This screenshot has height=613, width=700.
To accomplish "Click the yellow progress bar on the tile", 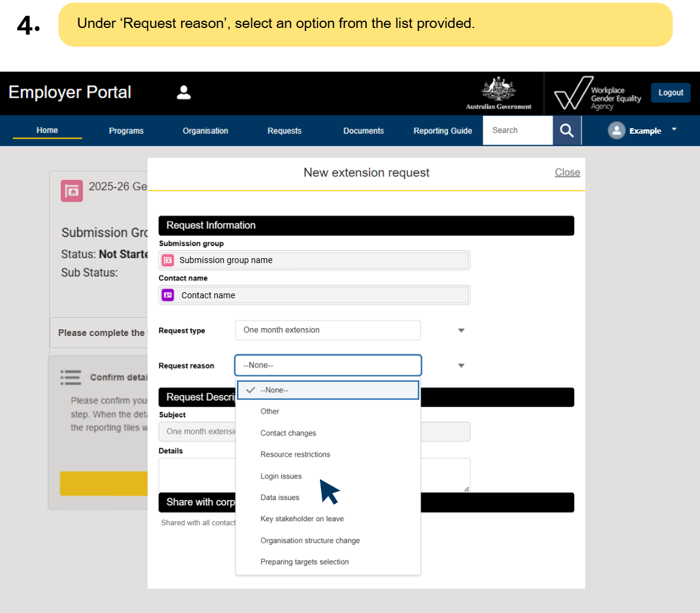I will point(102,484).
